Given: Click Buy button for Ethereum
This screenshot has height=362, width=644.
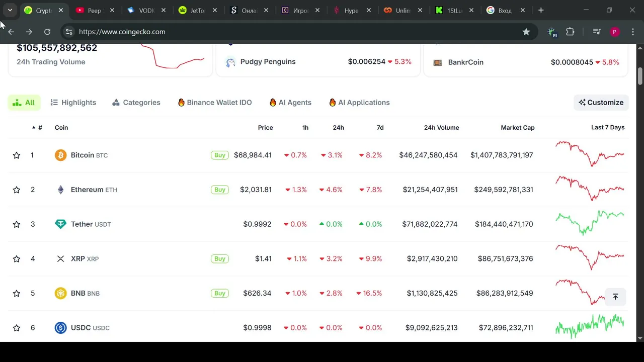Looking at the screenshot, I should pos(220,190).
